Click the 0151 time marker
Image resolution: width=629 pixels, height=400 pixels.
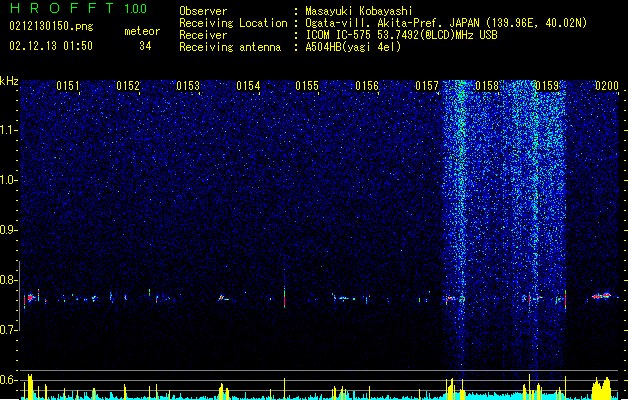68,86
